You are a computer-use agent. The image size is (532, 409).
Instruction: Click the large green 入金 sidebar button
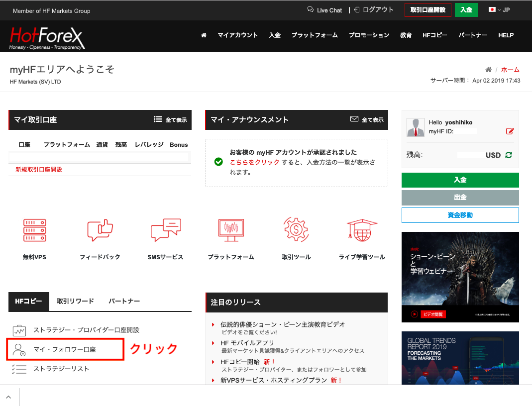point(460,180)
